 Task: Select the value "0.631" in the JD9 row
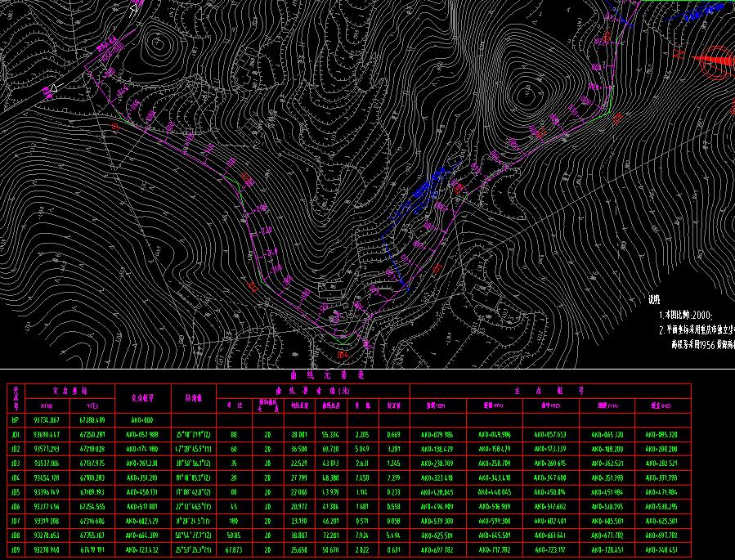tap(394, 549)
